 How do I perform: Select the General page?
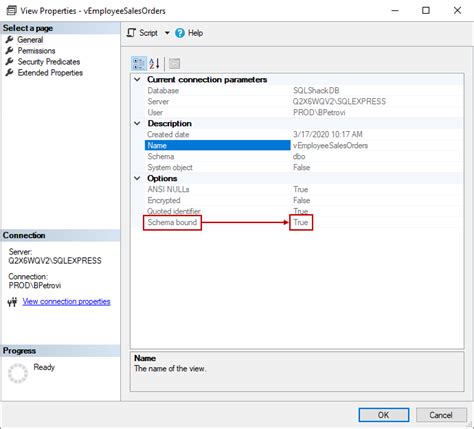click(x=30, y=40)
